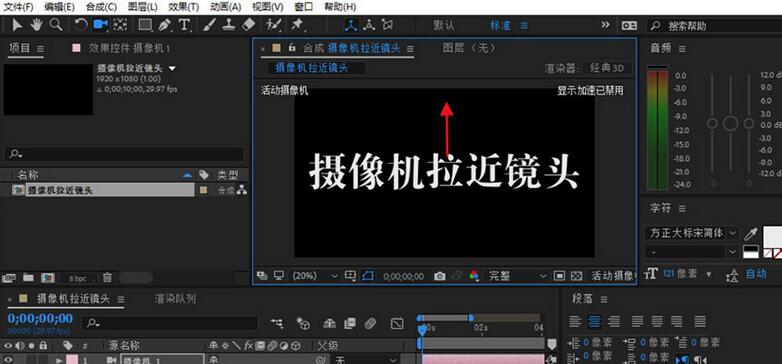Select the Zoom magnifier tool
This screenshot has width=782, height=364.
tap(55, 24)
